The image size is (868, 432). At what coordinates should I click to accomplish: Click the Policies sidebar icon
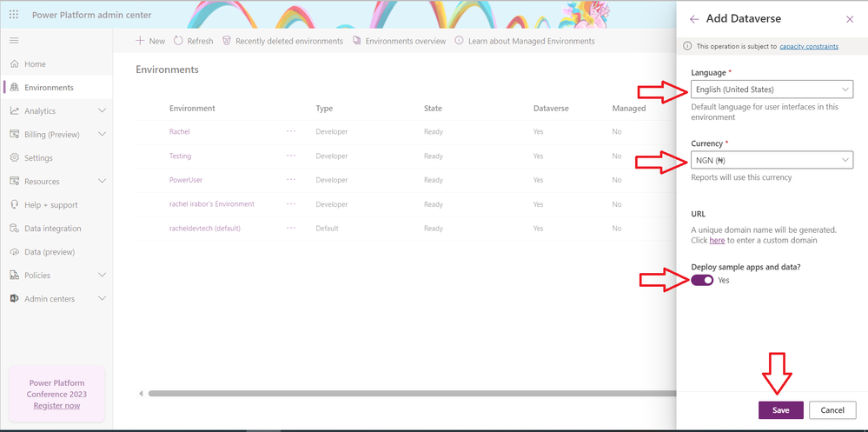pyautogui.click(x=15, y=276)
